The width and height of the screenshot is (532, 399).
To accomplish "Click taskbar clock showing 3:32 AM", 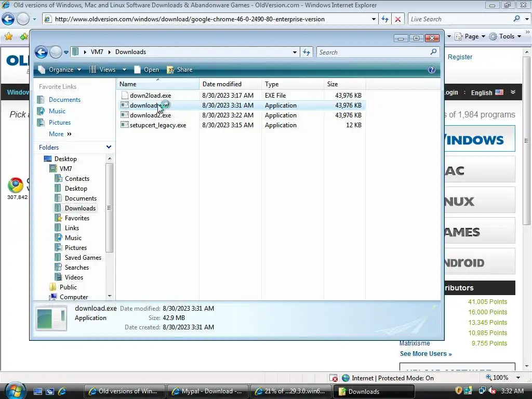I will [512, 391].
